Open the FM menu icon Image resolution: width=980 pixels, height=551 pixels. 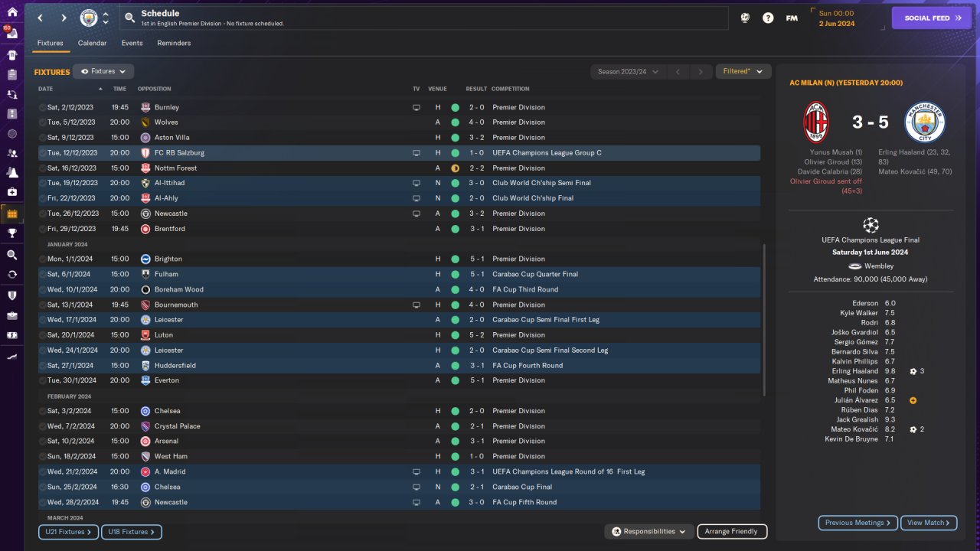point(792,18)
